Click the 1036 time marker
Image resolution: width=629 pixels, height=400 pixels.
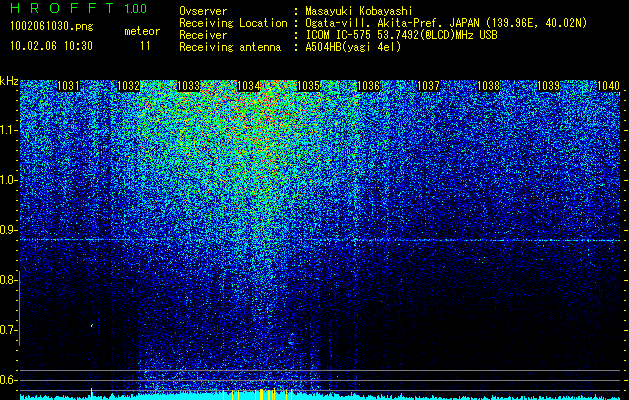[368, 86]
